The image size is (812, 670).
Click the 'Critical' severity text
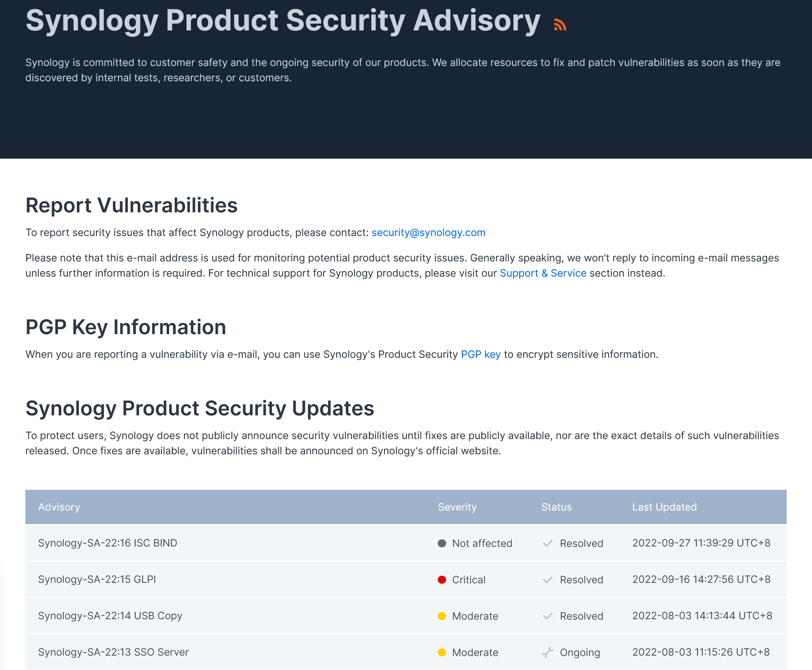[x=469, y=580]
